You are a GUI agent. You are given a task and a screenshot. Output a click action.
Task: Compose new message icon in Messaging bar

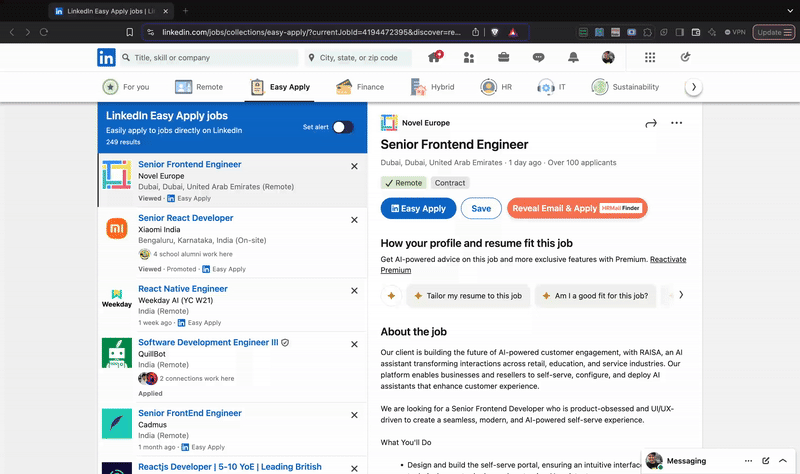[x=765, y=461]
